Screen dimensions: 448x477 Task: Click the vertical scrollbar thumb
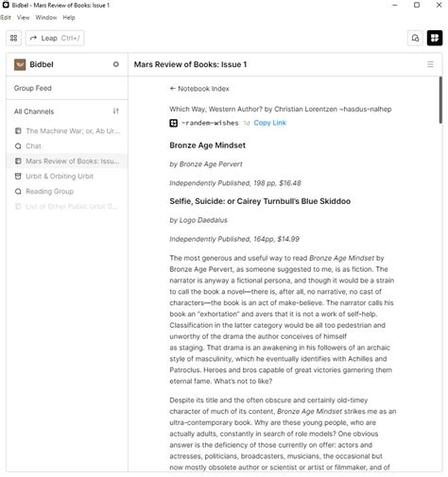tap(440, 100)
